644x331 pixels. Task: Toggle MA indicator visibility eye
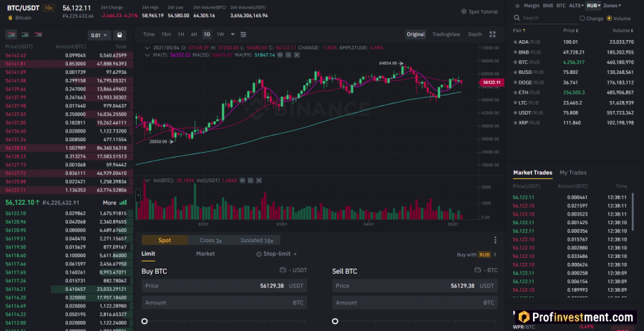pos(280,54)
